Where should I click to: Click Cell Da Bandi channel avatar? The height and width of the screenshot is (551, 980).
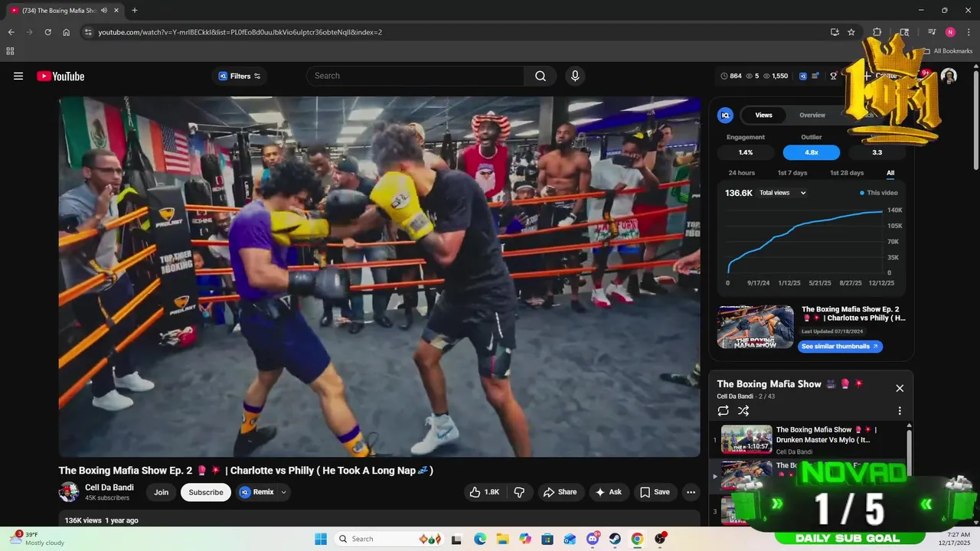tap(69, 492)
